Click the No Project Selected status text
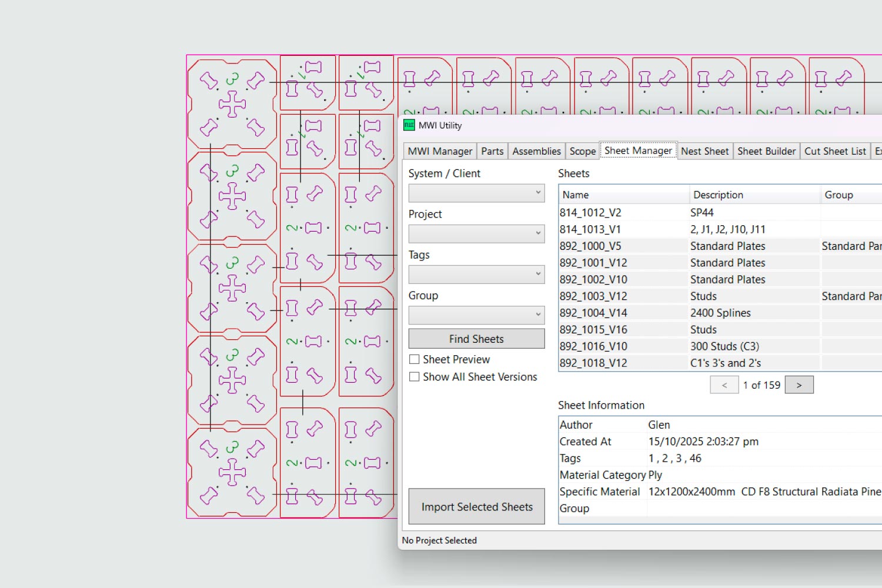The height and width of the screenshot is (588, 882). 439,540
